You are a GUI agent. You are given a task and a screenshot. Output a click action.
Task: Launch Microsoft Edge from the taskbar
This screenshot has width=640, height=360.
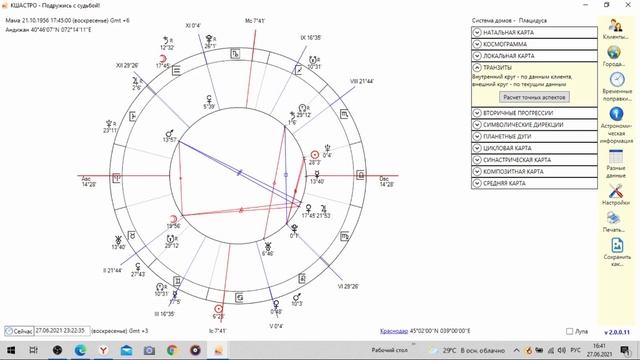[x=80, y=350]
